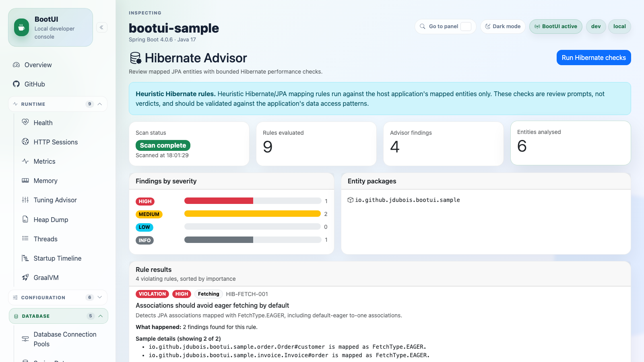Click the BootUI active broadcast icon
644x362 pixels.
coord(537,27)
